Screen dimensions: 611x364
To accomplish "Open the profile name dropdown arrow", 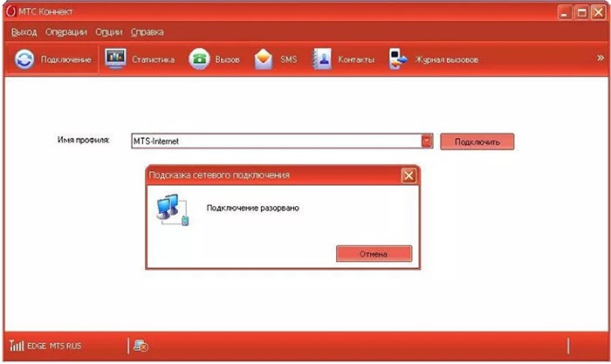I will click(427, 141).
